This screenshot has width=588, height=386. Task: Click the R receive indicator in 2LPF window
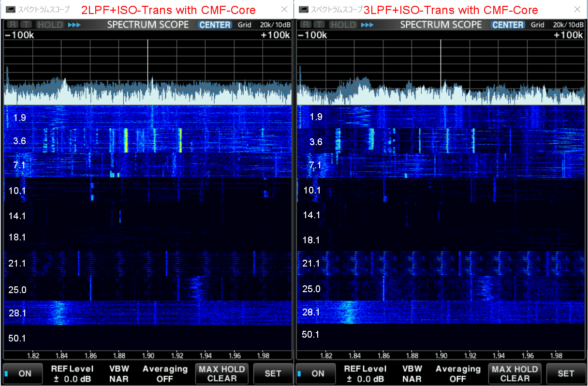pos(11,25)
